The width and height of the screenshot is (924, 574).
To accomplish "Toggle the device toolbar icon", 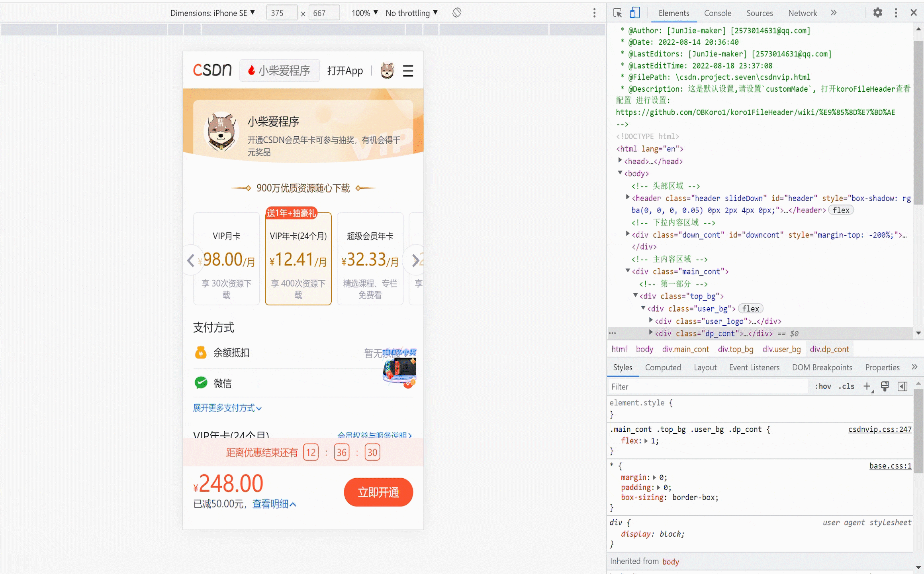I will pos(635,13).
